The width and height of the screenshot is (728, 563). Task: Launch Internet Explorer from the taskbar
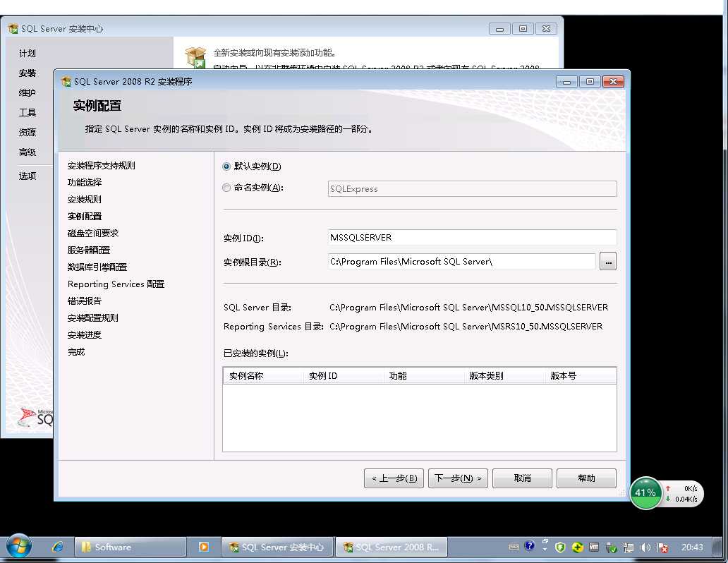point(58,547)
